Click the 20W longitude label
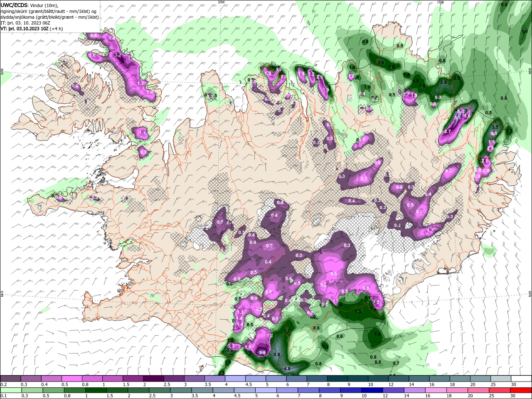This screenshot has height=399, width=532. (x=221, y=2)
